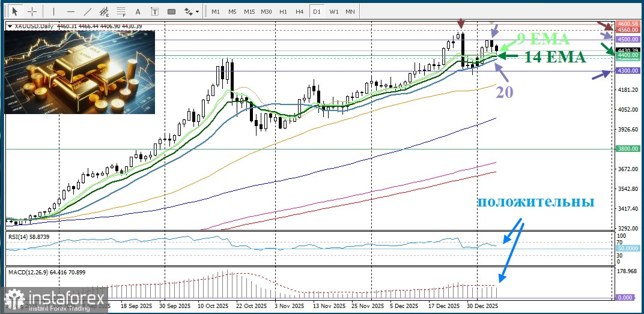The width and height of the screenshot is (644, 314).
Task: Choose the Fibonacci retracement tool
Action: [x=122, y=11]
